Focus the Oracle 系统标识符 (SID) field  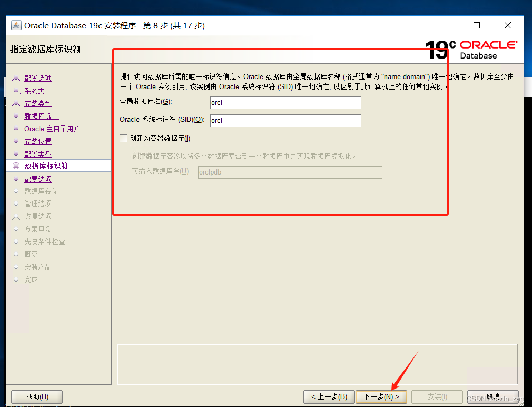[x=285, y=121]
